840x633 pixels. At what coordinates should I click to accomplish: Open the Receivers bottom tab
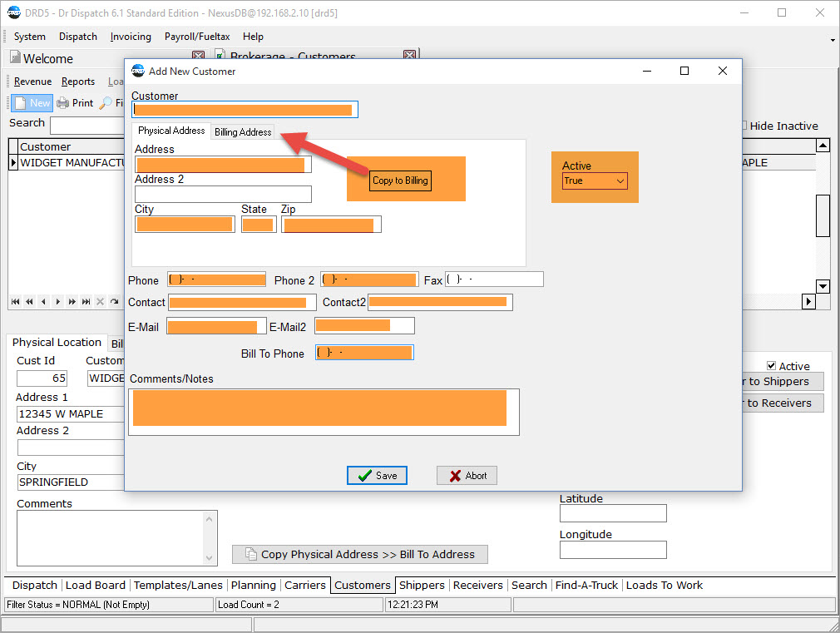click(478, 585)
